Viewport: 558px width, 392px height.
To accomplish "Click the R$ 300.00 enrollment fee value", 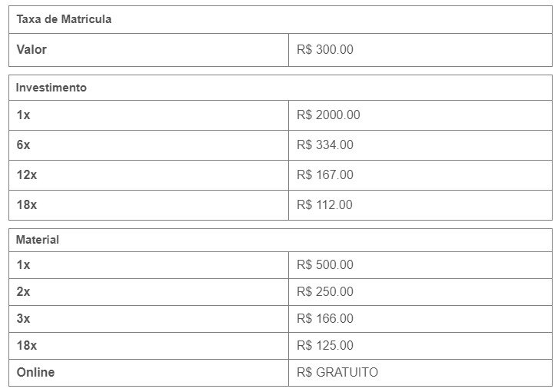I will tap(325, 49).
